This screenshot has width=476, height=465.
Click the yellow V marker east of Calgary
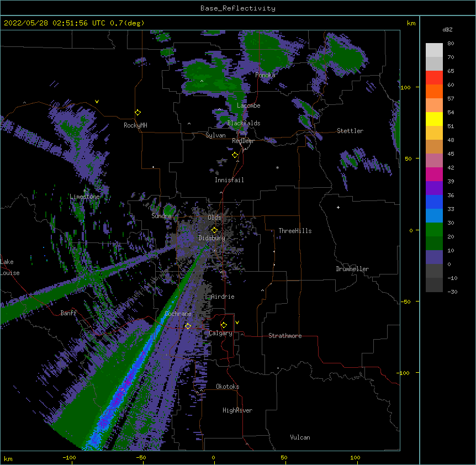(x=237, y=323)
